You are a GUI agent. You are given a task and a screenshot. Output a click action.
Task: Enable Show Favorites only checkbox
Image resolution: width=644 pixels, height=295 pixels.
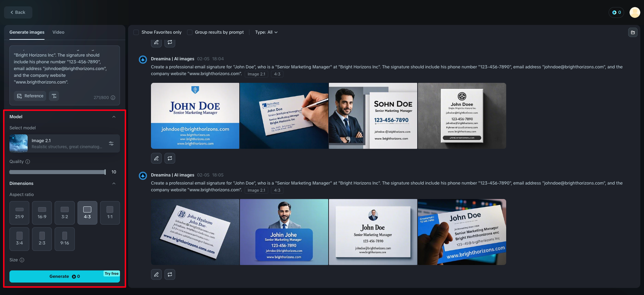tap(136, 32)
